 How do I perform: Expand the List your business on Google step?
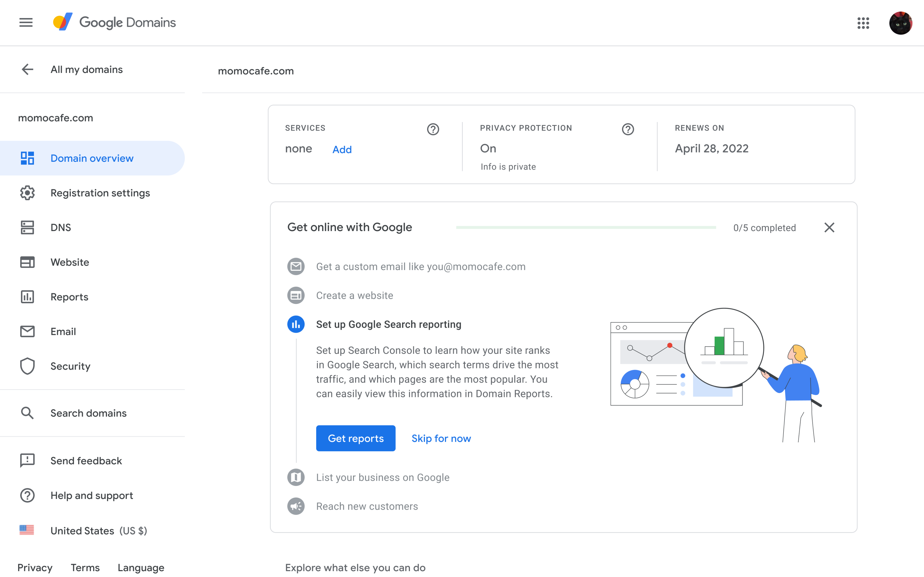383,477
